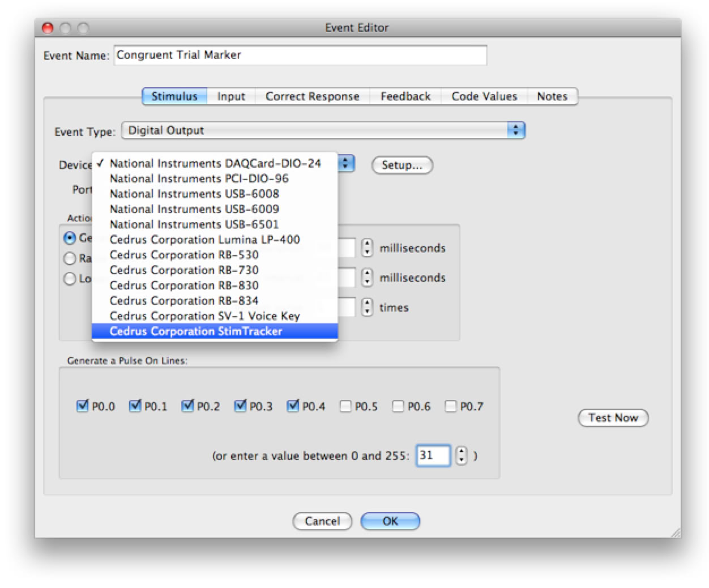Toggle the P0.3 line checkbox
This screenshot has width=709, height=588.
[241, 406]
